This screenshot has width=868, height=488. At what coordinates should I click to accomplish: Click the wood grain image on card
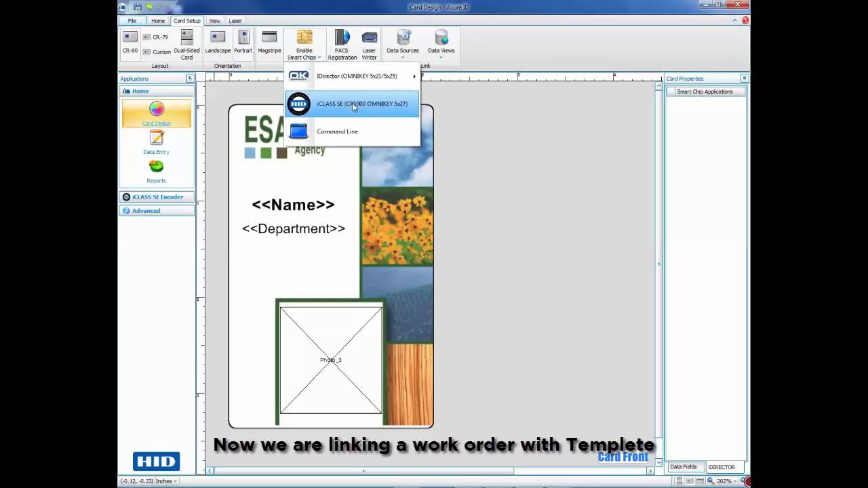click(410, 384)
